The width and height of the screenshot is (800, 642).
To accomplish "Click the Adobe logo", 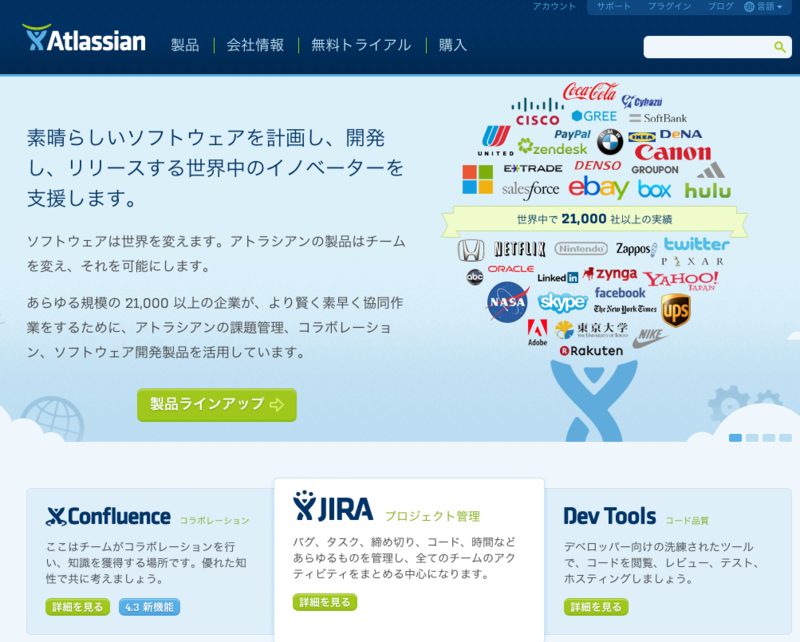I will point(537,333).
